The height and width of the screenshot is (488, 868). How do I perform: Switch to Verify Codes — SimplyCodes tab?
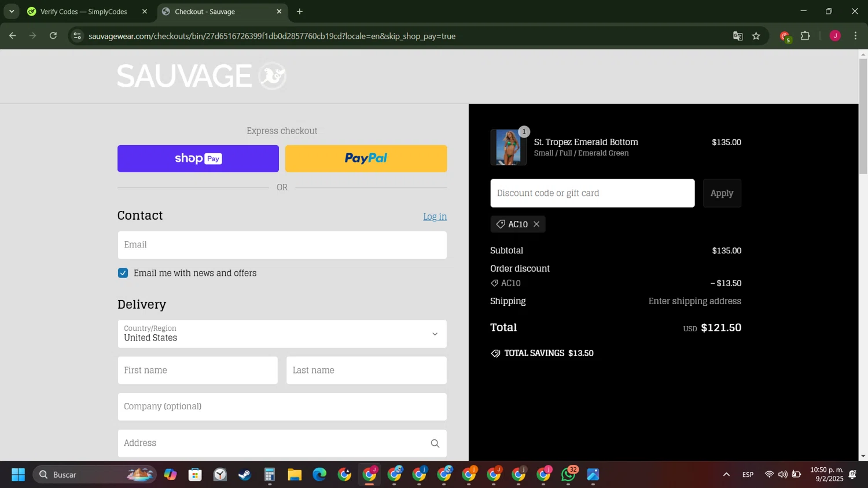coord(84,12)
